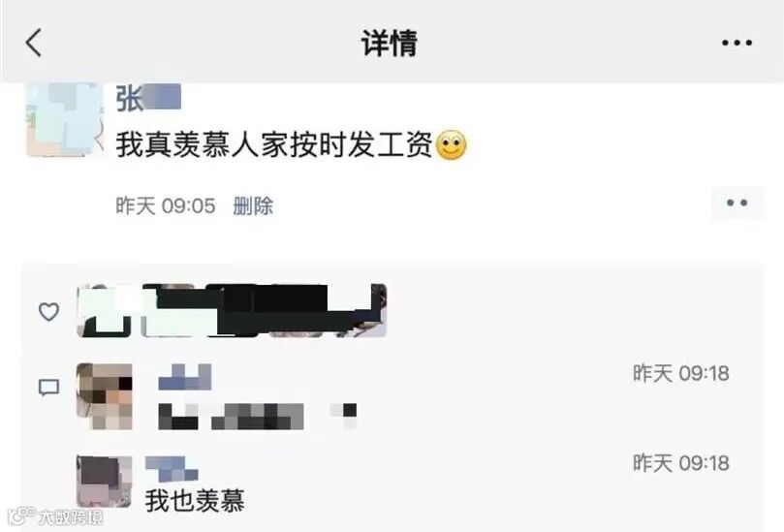Open the first commenter's pixelated avatar

click(104, 396)
